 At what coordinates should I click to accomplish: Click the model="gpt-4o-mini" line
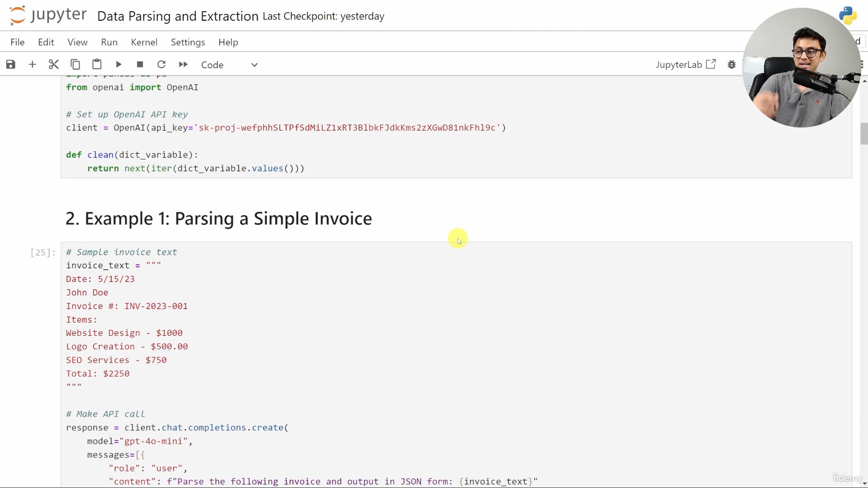click(140, 441)
